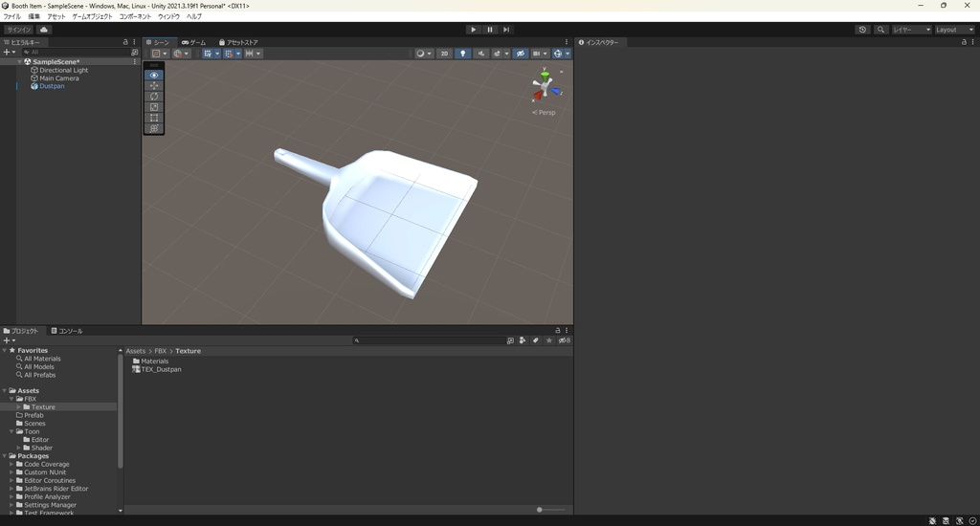The height and width of the screenshot is (526, 980).
Task: Select the TEX_Dustpan asset
Action: click(157, 369)
